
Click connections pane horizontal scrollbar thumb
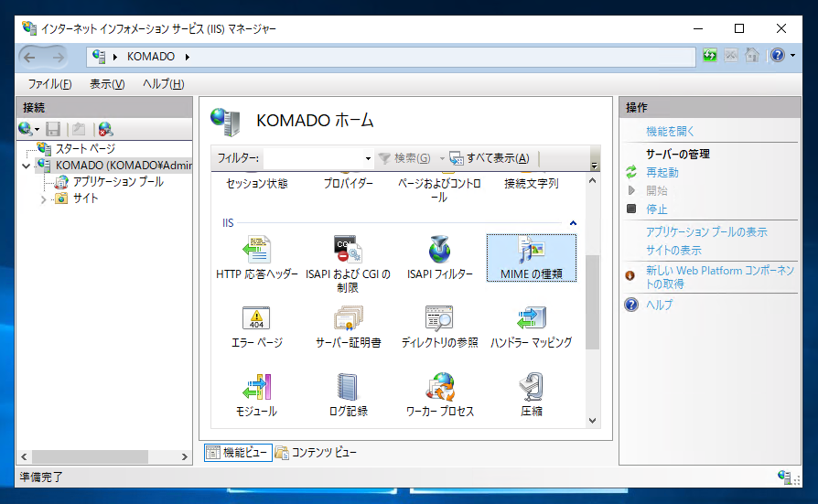point(91,456)
